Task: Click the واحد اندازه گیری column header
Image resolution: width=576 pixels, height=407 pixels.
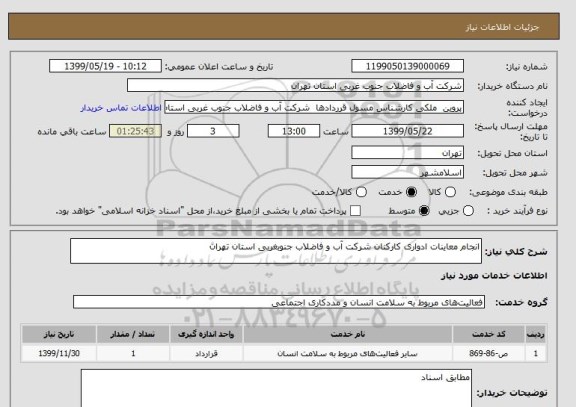Action: point(206,334)
